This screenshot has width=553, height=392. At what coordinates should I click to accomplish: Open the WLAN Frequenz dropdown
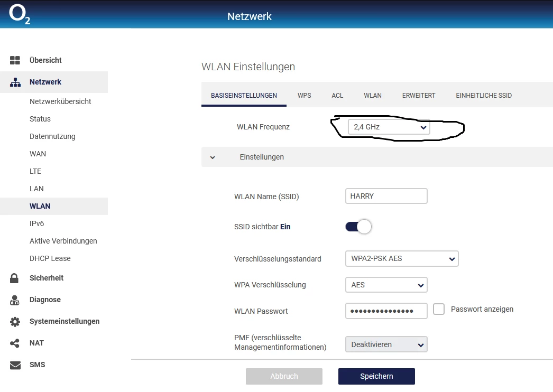point(389,127)
